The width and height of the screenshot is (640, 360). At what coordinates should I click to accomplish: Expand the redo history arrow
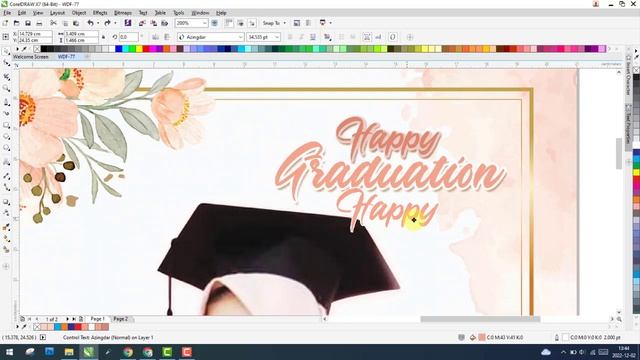115,23
